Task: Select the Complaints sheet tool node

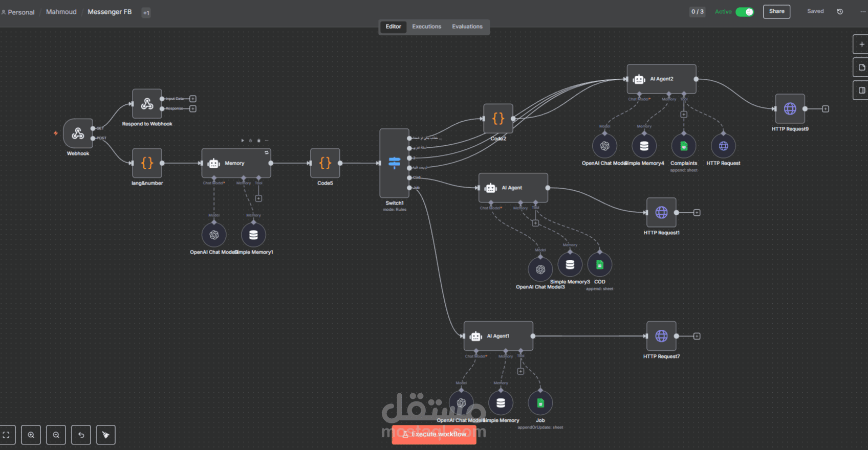Action: (x=684, y=146)
